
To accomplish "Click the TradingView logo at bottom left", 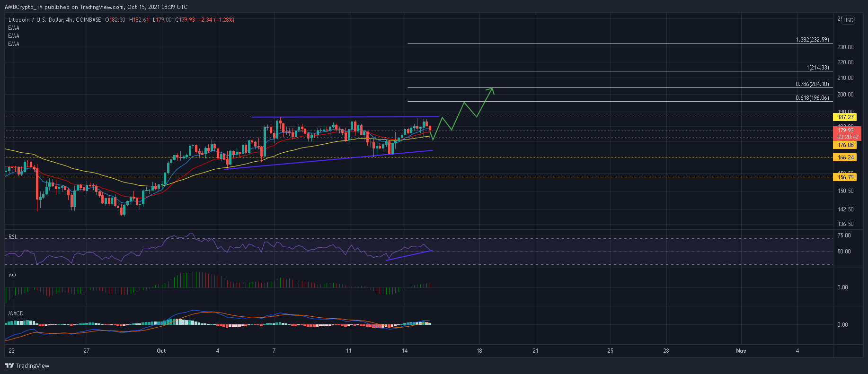I will tap(27, 365).
